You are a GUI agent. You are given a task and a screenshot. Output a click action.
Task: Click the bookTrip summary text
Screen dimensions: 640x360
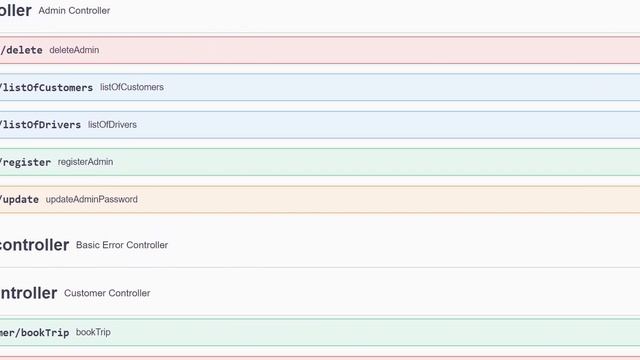pos(93,332)
